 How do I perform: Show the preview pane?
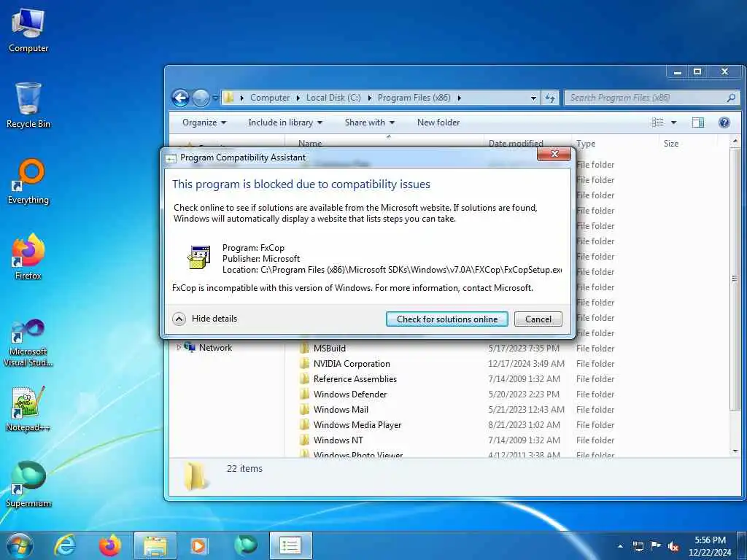[698, 122]
